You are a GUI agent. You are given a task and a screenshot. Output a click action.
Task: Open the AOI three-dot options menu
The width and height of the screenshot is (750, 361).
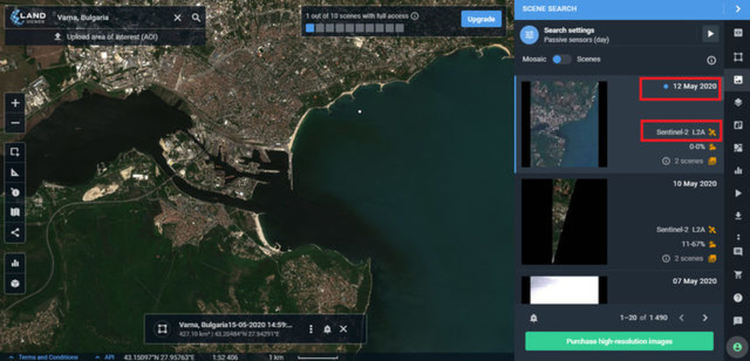point(311,329)
